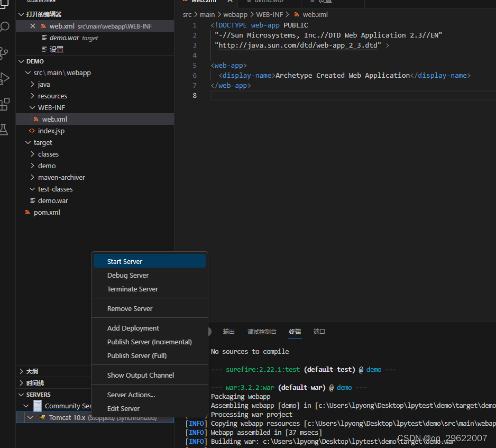The width and height of the screenshot is (496, 448).
Task: Open demo.war target in open editors
Action: point(95,38)
